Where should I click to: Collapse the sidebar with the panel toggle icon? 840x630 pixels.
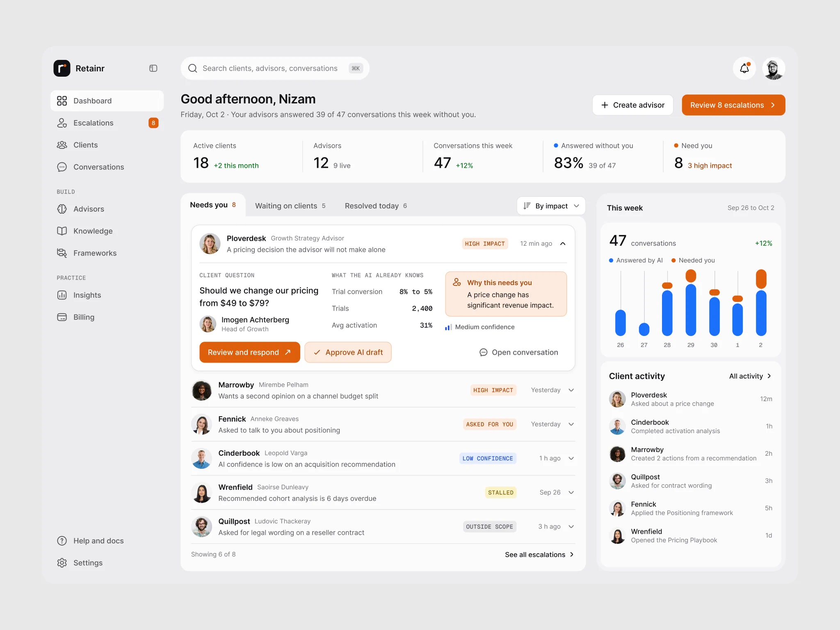[153, 68]
